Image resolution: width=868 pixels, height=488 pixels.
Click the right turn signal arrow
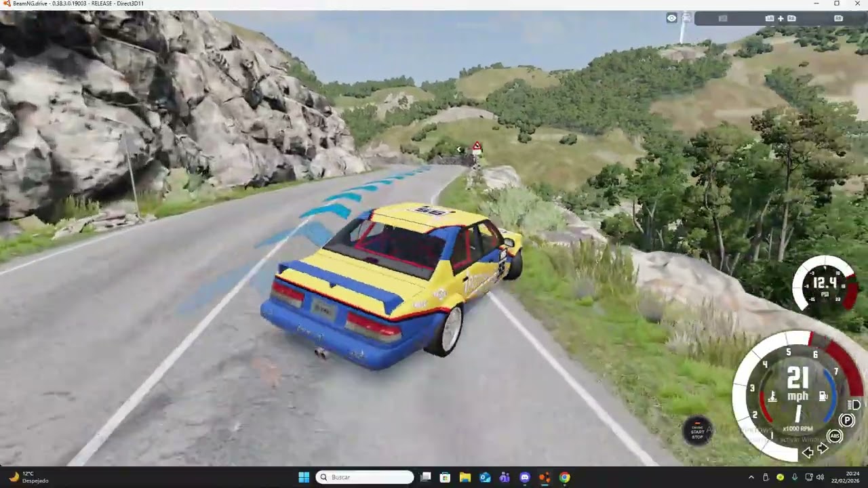click(823, 448)
